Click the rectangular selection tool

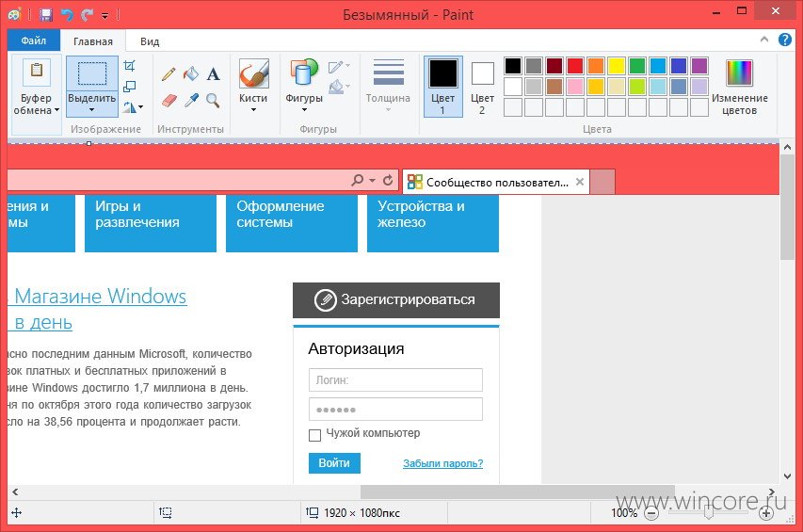(x=92, y=73)
